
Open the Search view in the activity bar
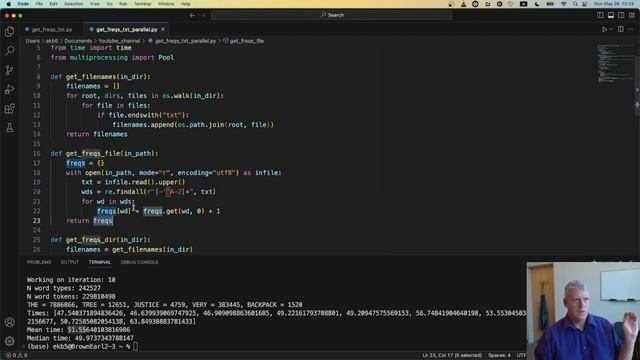coord(9,51)
